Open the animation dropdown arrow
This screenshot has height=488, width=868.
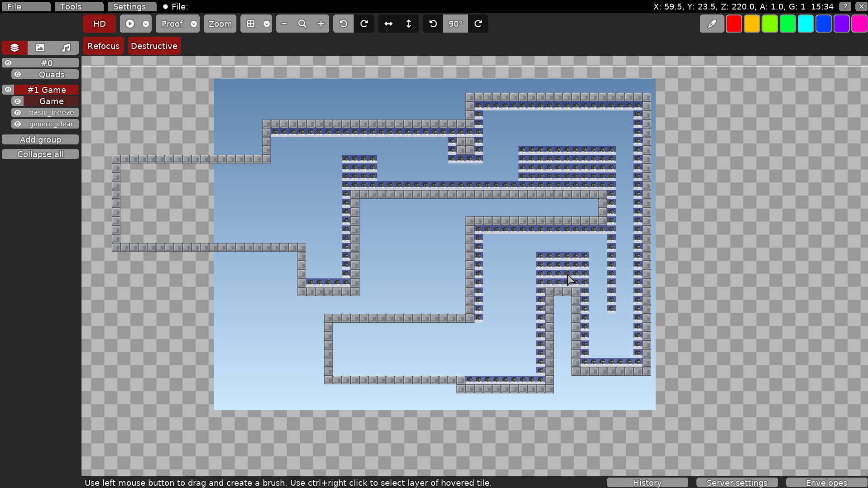(146, 24)
